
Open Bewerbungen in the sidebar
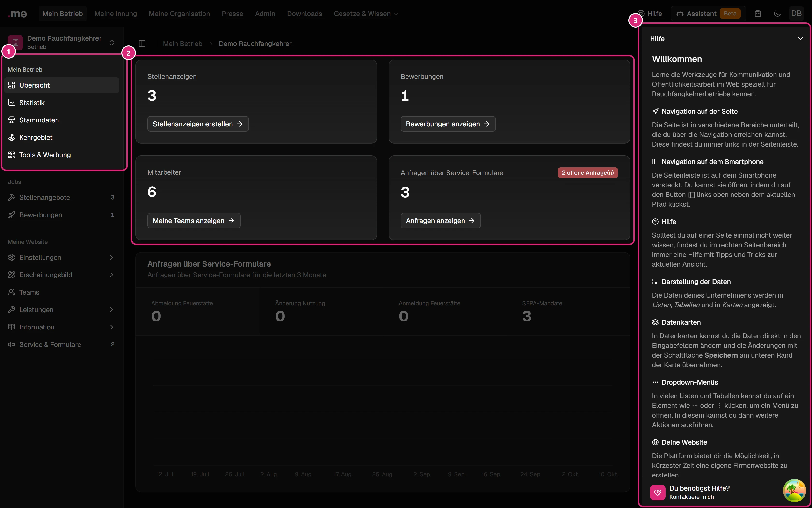[62, 215]
